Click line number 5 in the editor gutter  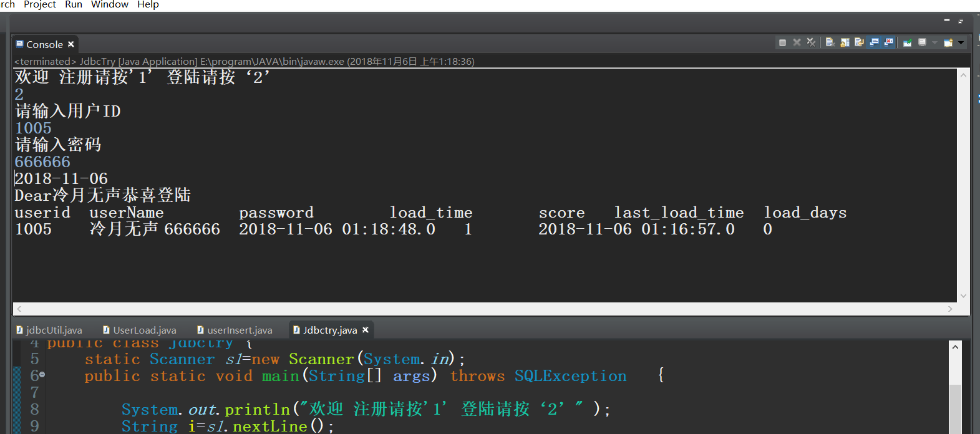(34, 359)
